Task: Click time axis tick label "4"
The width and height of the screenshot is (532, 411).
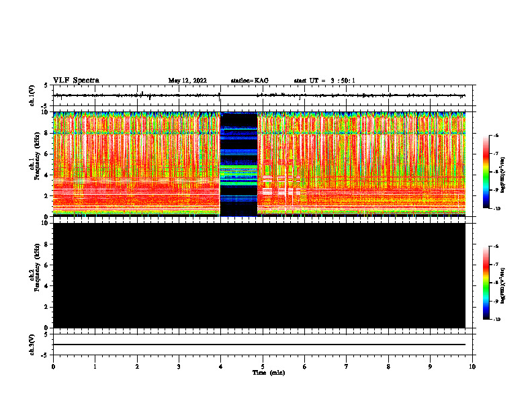Action: [x=221, y=367]
